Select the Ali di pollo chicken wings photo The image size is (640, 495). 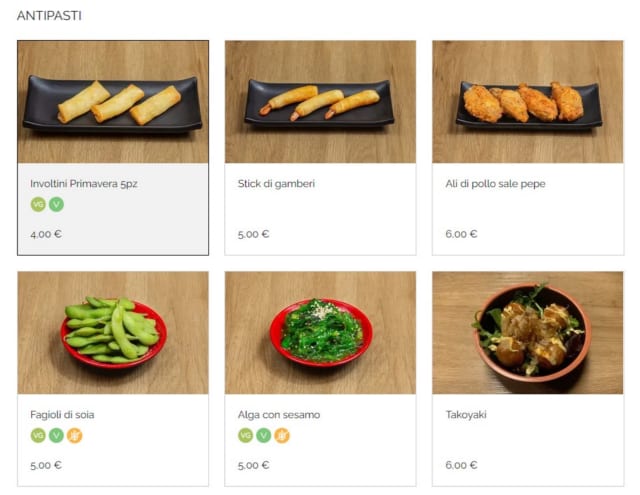click(x=527, y=102)
